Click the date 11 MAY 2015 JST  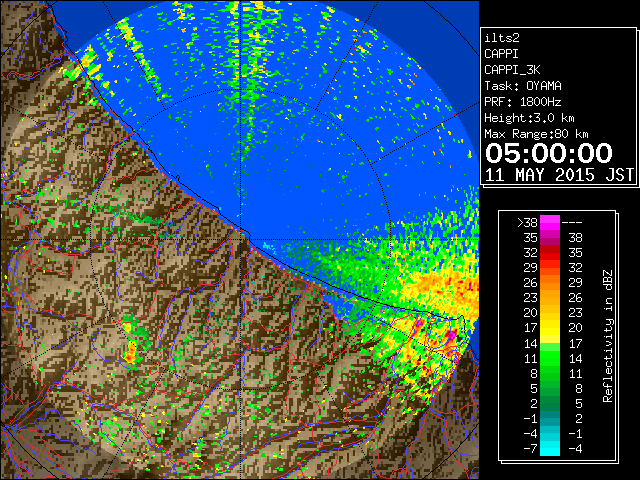coord(559,175)
